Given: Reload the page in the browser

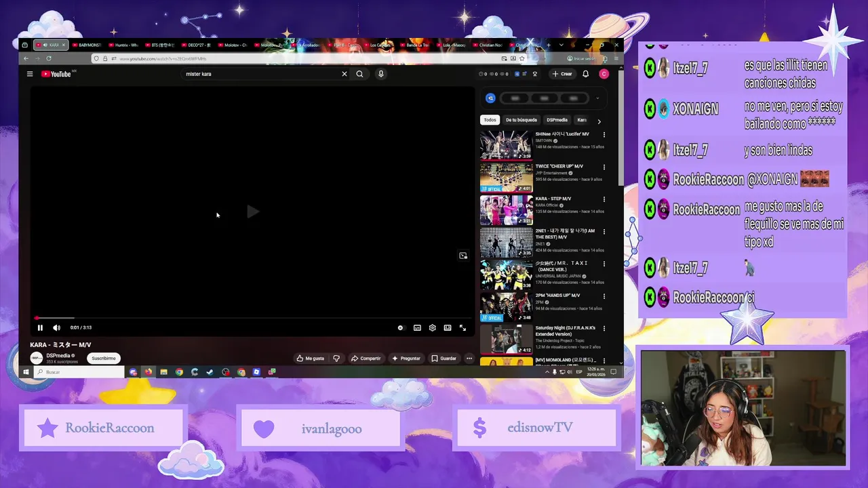Looking at the screenshot, I should (x=49, y=58).
